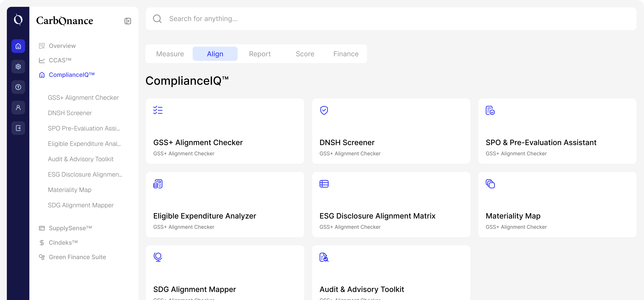The height and width of the screenshot is (300, 644).
Task: Click the log out icon at sidebar bottom
Action: (18, 128)
